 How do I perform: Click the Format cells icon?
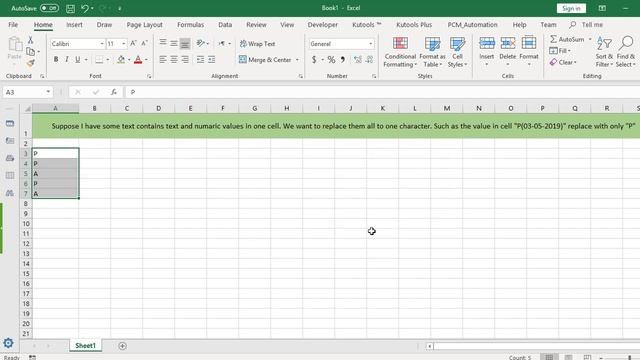(529, 43)
